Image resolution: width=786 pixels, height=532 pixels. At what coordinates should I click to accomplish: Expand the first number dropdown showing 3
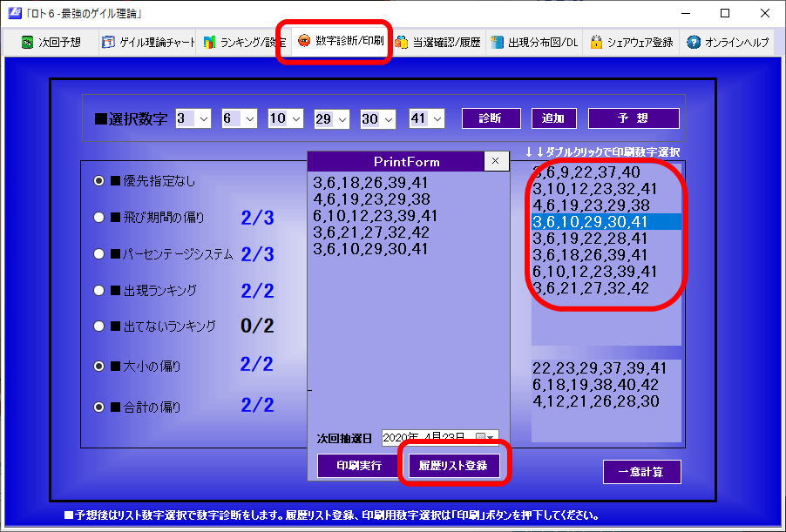point(203,118)
